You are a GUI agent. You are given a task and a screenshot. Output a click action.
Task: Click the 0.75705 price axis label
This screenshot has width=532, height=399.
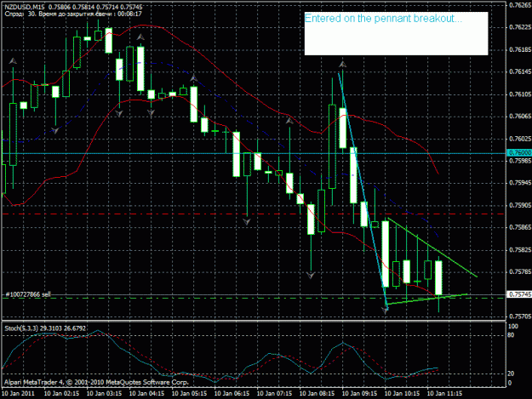520,316
